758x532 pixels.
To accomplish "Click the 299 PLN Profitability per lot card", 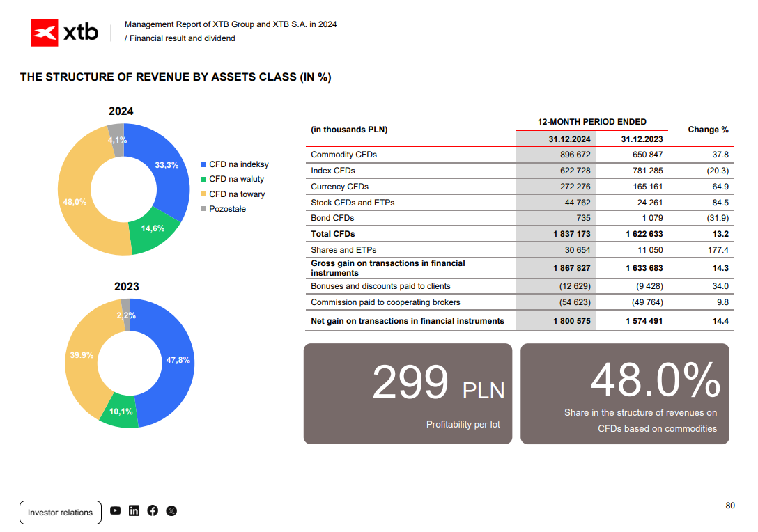I will [408, 394].
